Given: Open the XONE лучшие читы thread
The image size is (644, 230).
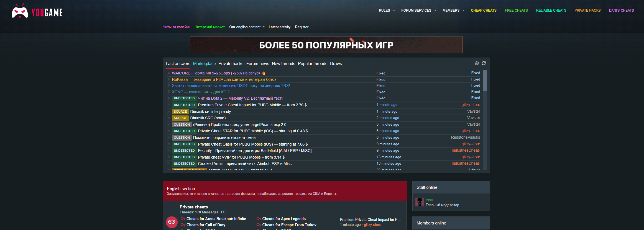Looking at the screenshot, I should point(201,92).
